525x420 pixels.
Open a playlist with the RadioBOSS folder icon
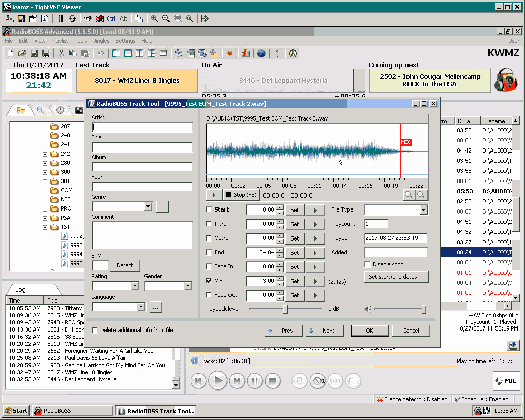[22, 53]
